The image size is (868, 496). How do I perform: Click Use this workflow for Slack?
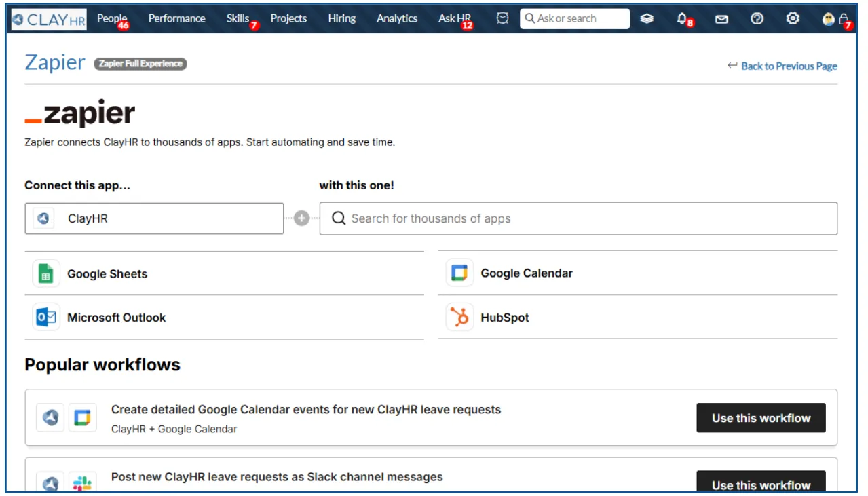pos(761,482)
